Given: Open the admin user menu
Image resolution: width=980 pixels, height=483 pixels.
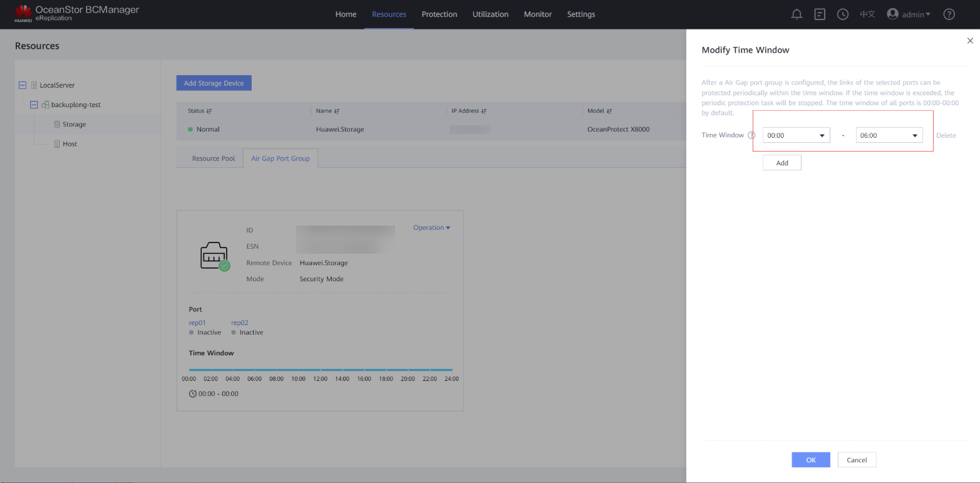Looking at the screenshot, I should (x=909, y=14).
